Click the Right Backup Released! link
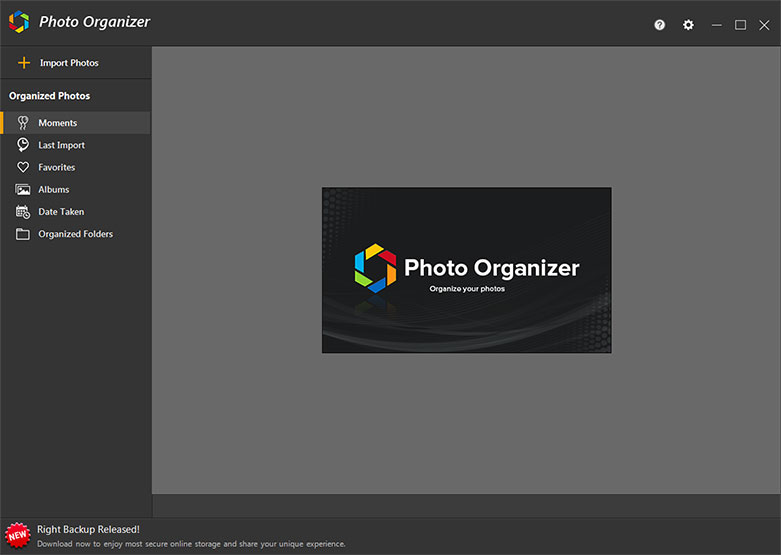The height and width of the screenshot is (555, 781). coord(88,530)
